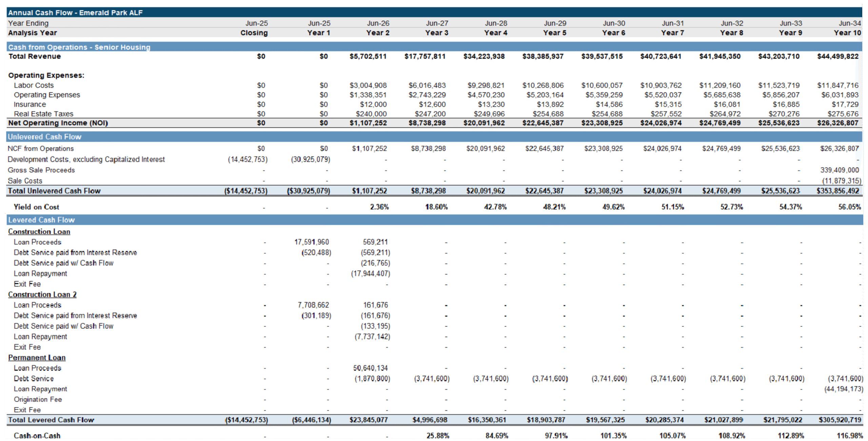Select the Year 10 Cash-on-Cash value 116.98%
Screen dimensions: 868x441
(850, 436)
